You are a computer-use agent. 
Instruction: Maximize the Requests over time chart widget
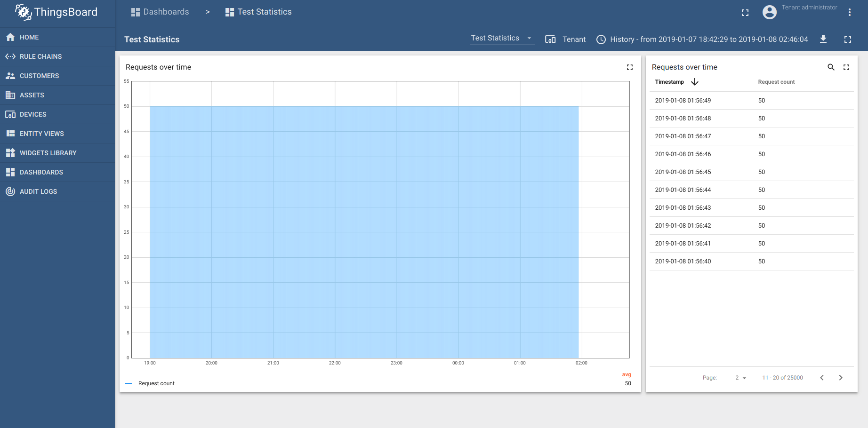click(630, 67)
